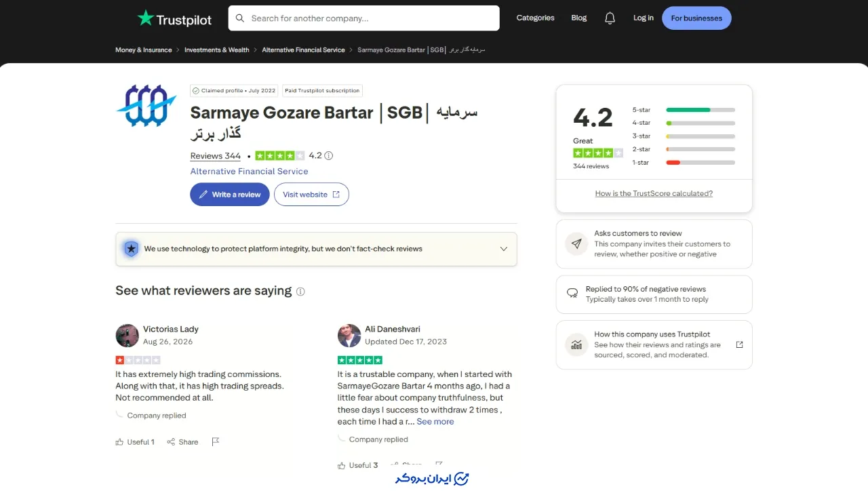Share the Victorias Lady review
Viewport: 868px width, 495px height.
pos(183,442)
